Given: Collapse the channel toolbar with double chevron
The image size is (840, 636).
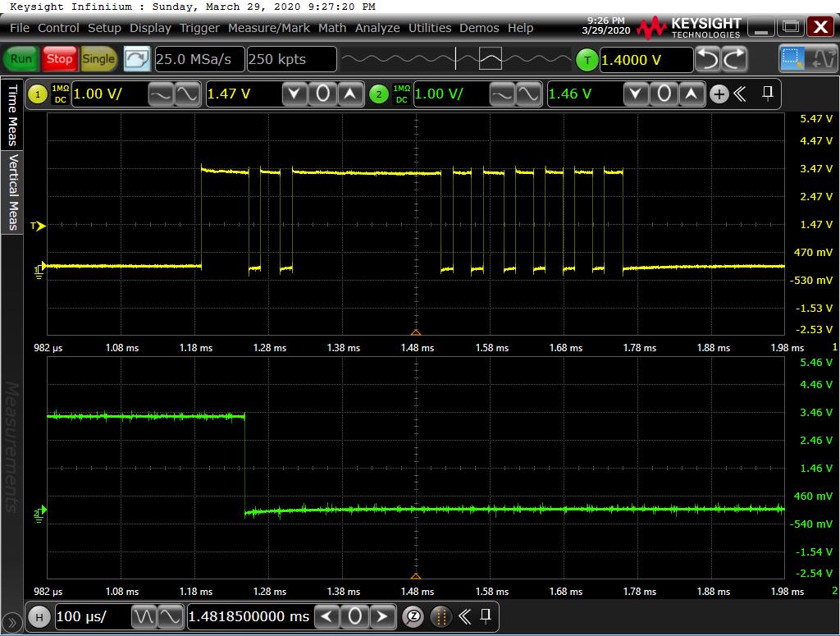Looking at the screenshot, I should tap(740, 94).
